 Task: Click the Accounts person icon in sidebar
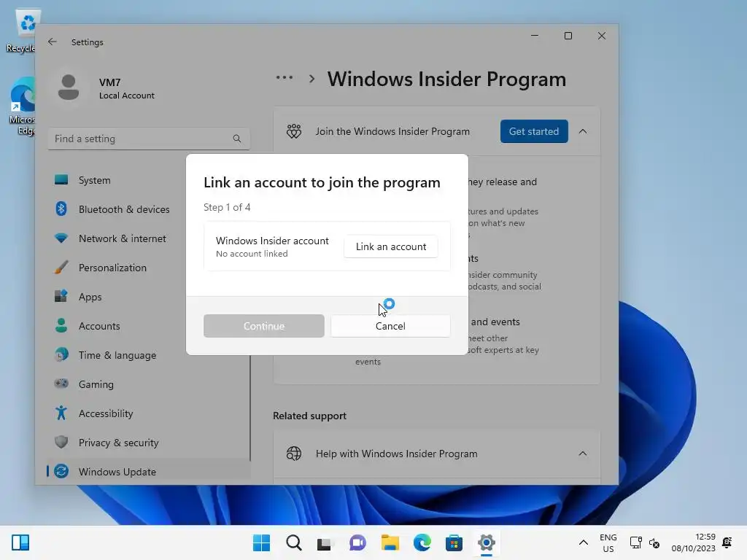61,325
